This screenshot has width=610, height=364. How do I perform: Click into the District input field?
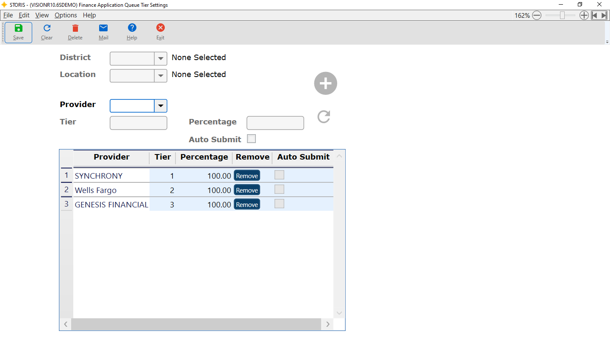click(132, 59)
